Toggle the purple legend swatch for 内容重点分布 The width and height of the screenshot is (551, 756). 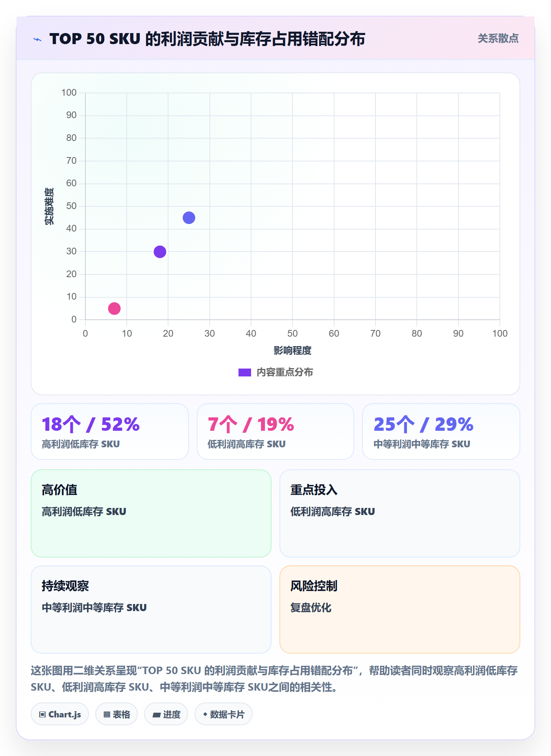click(x=245, y=372)
